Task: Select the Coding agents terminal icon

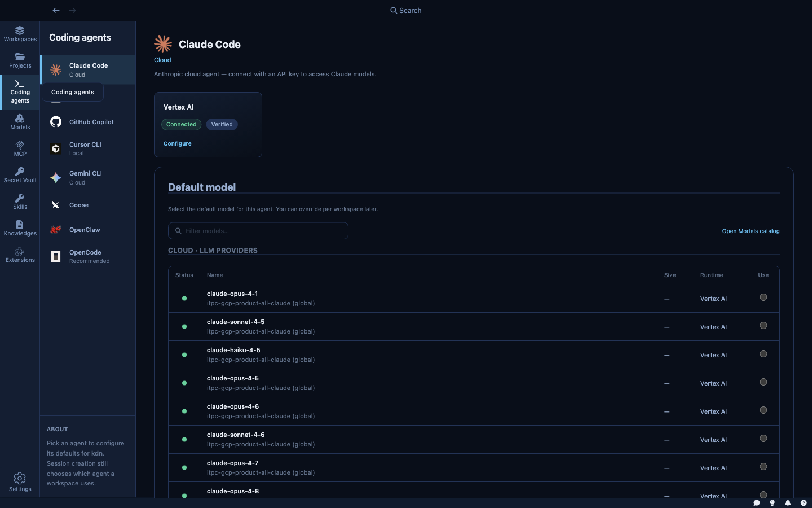Action: 20,84
